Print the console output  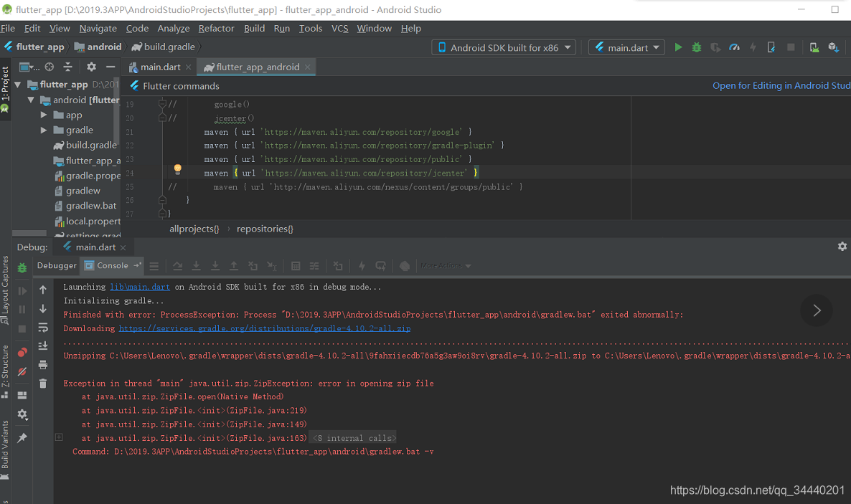click(43, 365)
